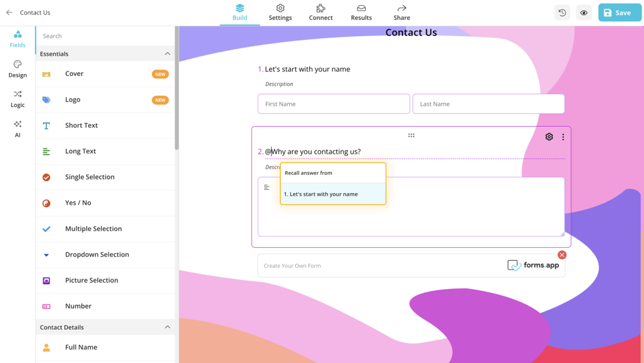
Task: Open the Design panel in sidebar
Action: click(17, 69)
